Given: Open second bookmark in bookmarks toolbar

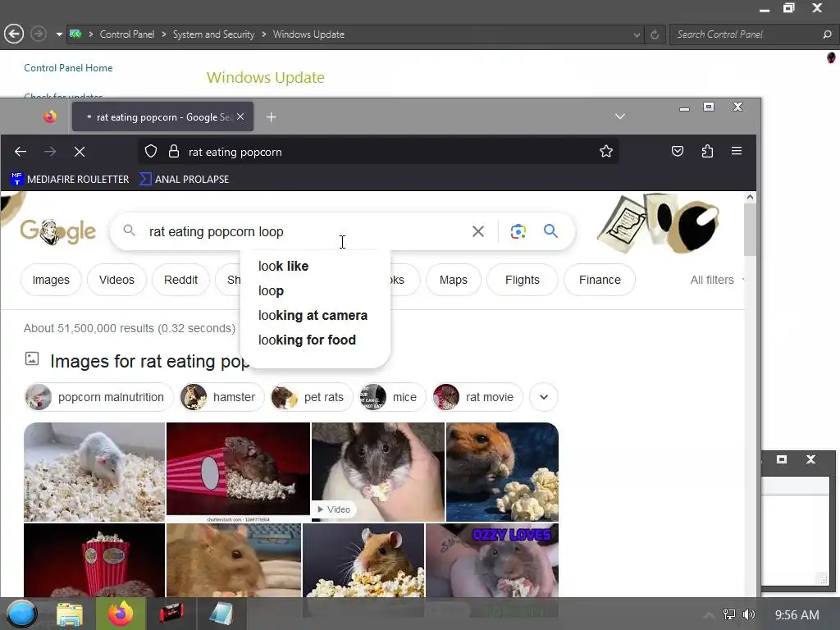Looking at the screenshot, I should [184, 179].
